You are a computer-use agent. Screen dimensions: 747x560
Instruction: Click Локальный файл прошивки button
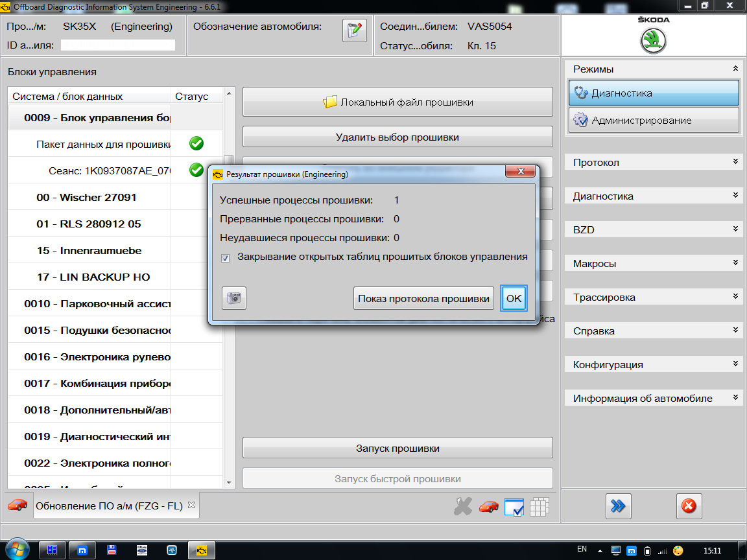point(397,101)
